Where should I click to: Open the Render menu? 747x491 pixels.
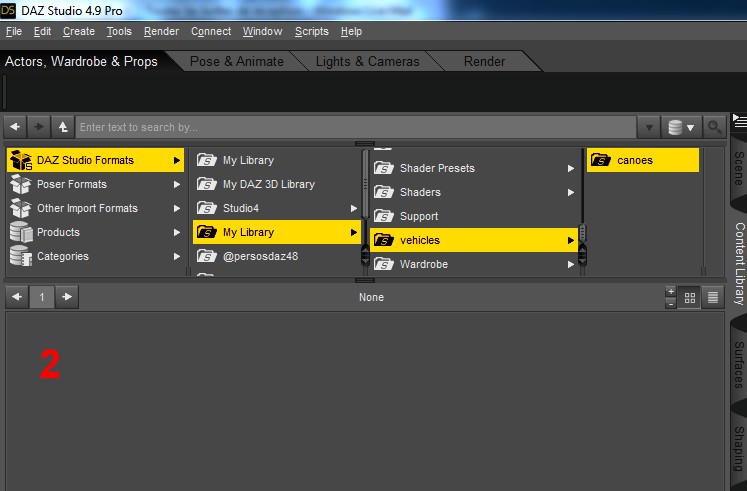pos(162,31)
